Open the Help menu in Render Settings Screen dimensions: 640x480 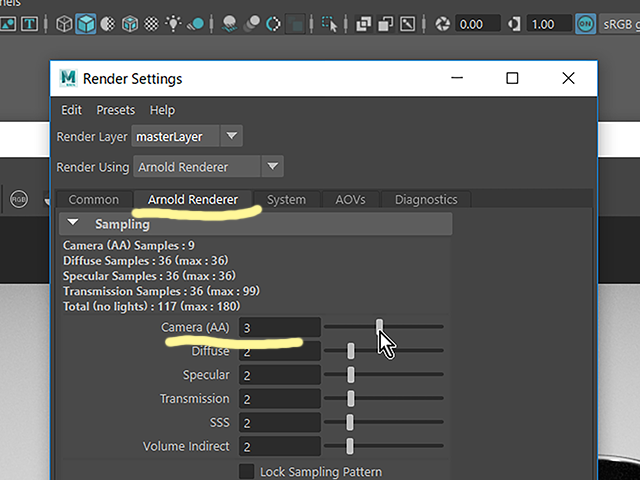[x=162, y=110]
